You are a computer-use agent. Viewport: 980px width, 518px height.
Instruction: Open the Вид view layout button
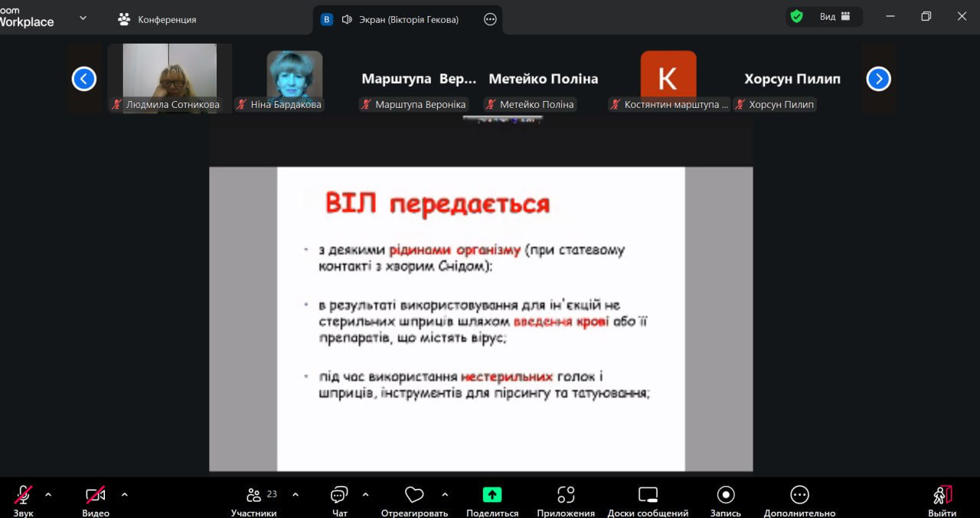coord(835,16)
